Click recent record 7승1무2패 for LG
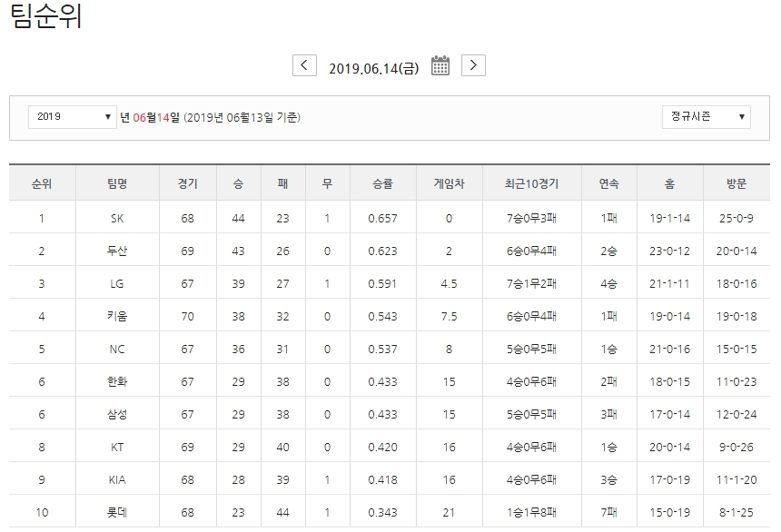Image resolution: width=781 pixels, height=532 pixels. coord(531,284)
